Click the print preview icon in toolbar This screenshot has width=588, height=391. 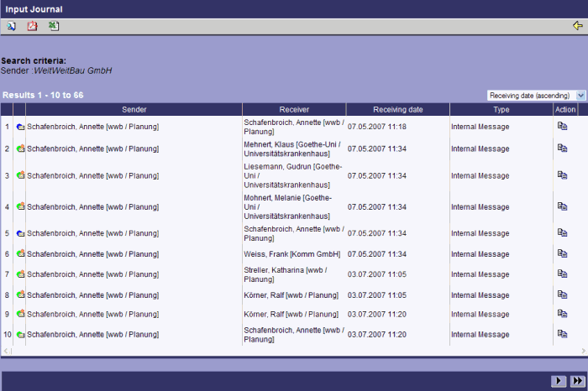click(x=12, y=26)
